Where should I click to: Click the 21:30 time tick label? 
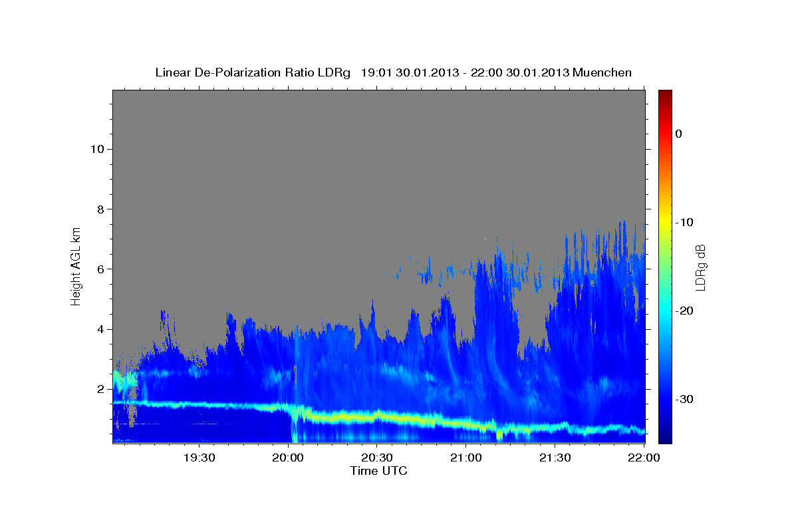555,458
